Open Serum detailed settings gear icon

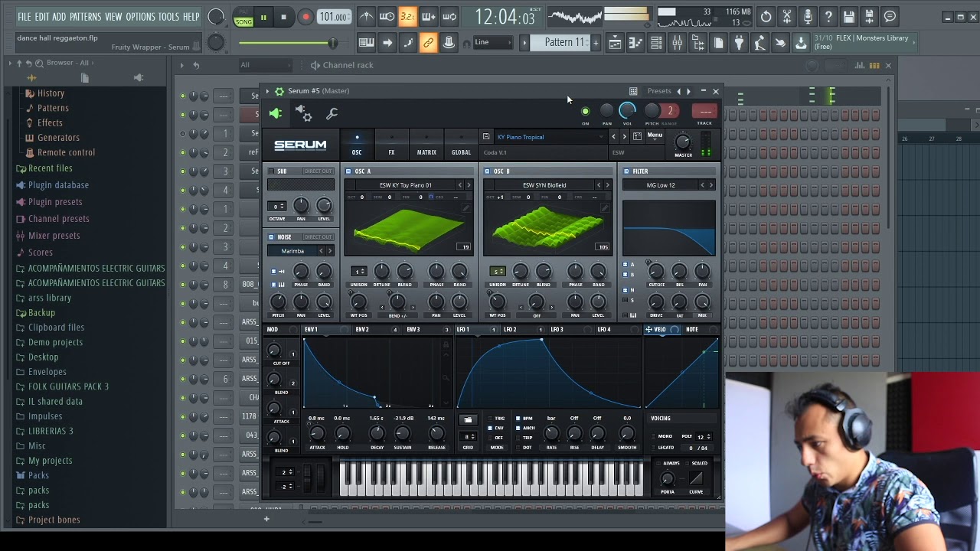[303, 113]
